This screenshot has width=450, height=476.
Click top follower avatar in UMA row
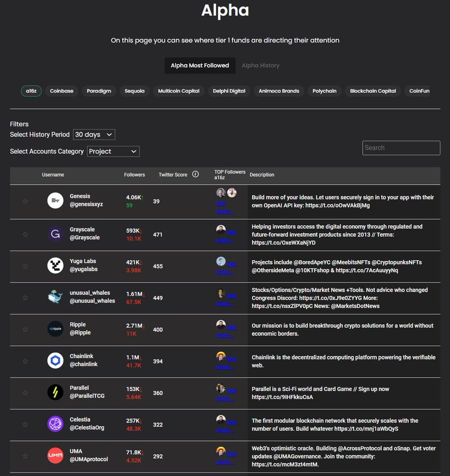pyautogui.click(x=221, y=451)
